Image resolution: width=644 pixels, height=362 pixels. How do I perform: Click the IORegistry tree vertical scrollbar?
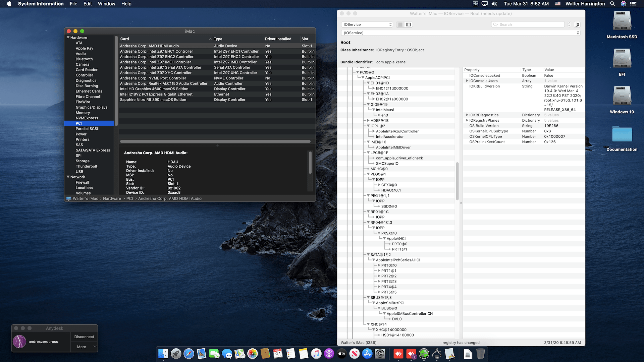coord(457,181)
